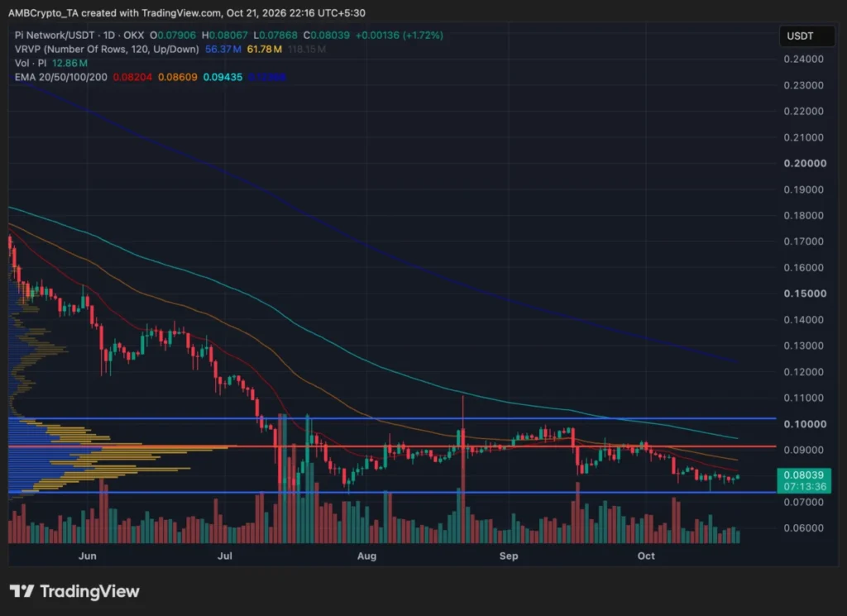Click the Vol · PI indicator legend
The height and width of the screenshot is (616, 847).
pos(31,63)
